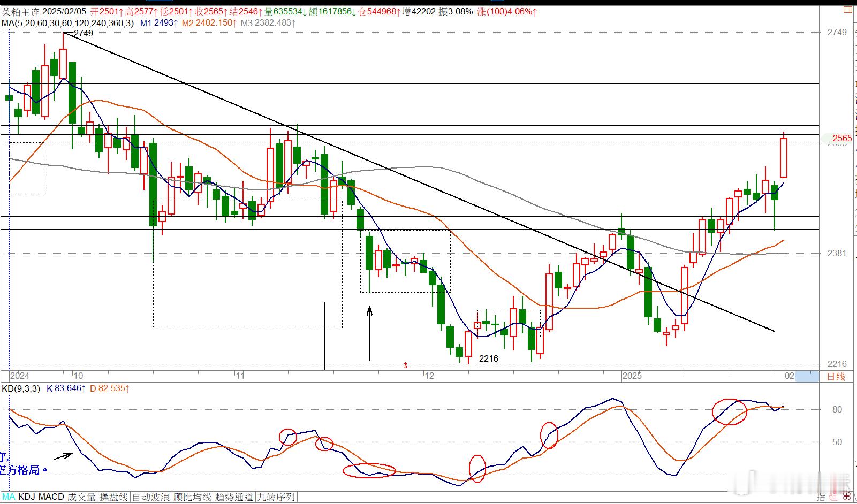This screenshot has height=504, width=857.
Task: Click the MA(5,20,60,30,60,120,240,360,3) parameter label
Action: coord(68,23)
